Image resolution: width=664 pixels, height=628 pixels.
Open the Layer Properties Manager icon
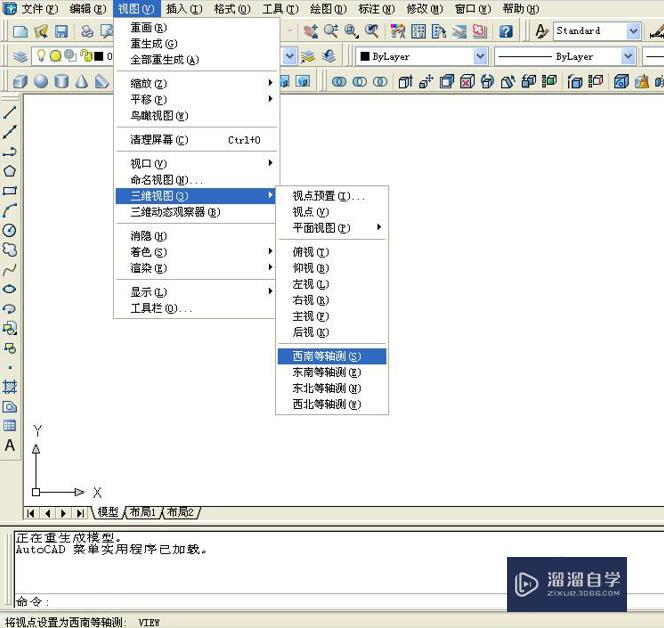[x=20, y=56]
